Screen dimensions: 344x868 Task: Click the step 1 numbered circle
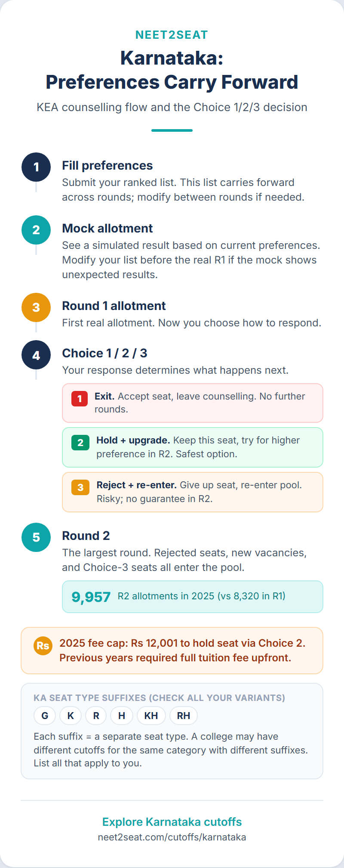pos(36,167)
